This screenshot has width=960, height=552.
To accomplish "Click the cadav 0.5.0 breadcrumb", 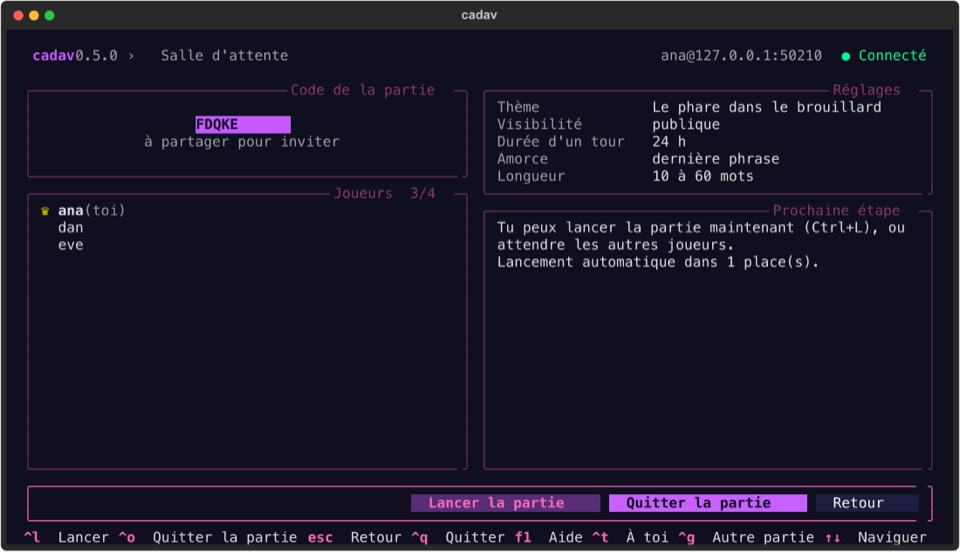I will tap(75, 56).
